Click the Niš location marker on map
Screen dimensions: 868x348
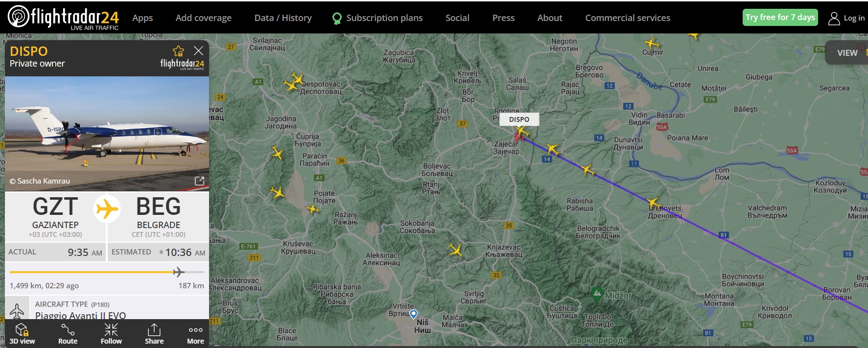point(414,314)
